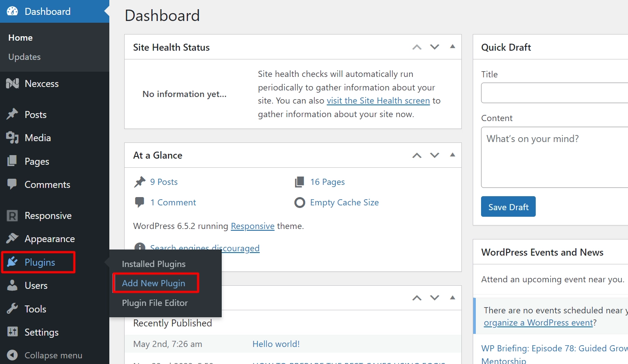The width and height of the screenshot is (628, 364).
Task: Open Plugin File Editor submenu item
Action: click(155, 303)
